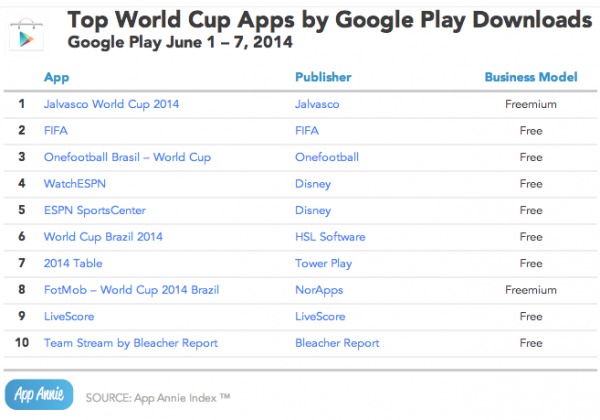The image size is (600, 420).
Task: Open LiveScore publisher link
Action: coord(320,316)
